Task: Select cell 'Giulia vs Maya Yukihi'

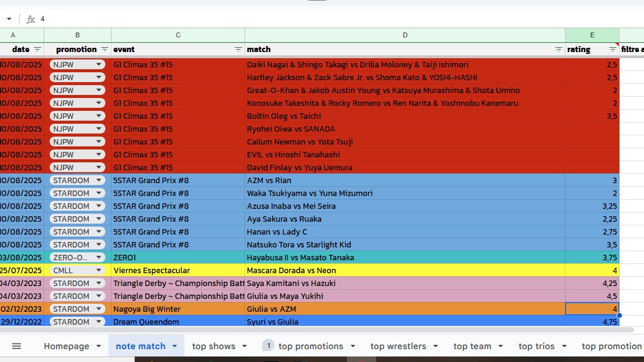Action: (405, 296)
